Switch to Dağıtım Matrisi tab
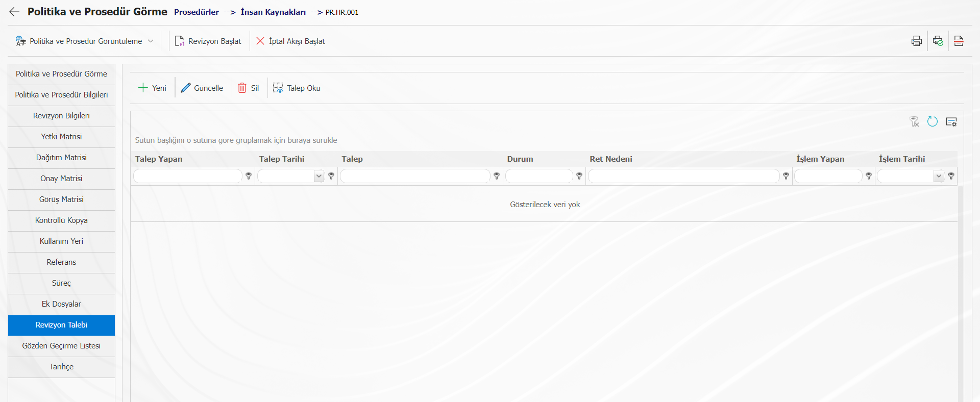Viewport: 980px width, 402px height. pos(61,158)
